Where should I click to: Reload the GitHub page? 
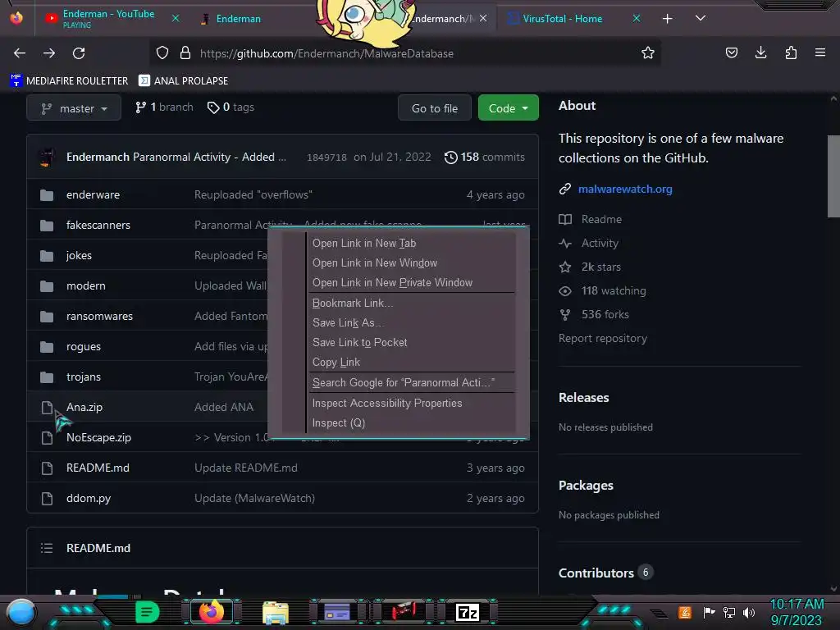(79, 53)
